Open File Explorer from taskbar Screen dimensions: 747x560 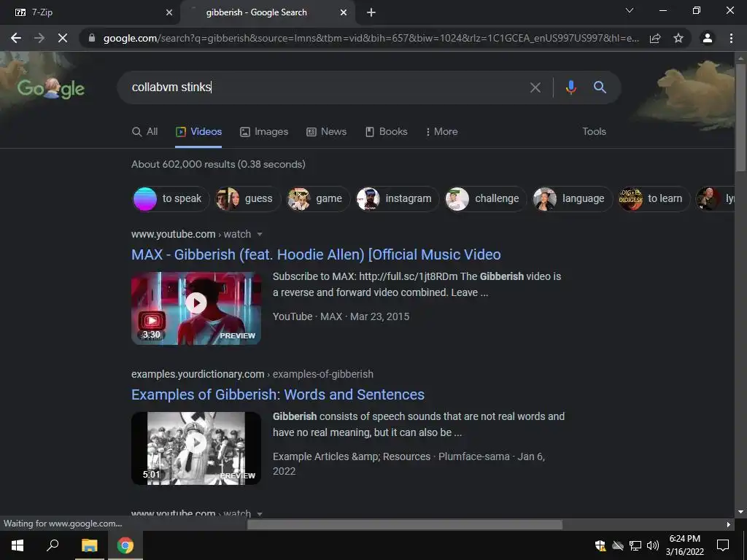(x=89, y=545)
